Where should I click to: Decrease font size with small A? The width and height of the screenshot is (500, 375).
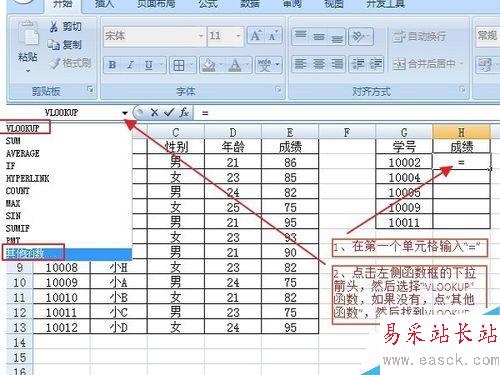tap(273, 36)
